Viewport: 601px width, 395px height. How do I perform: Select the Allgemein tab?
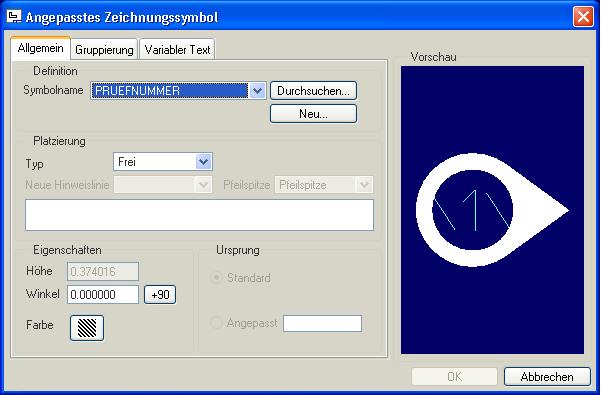click(41, 49)
